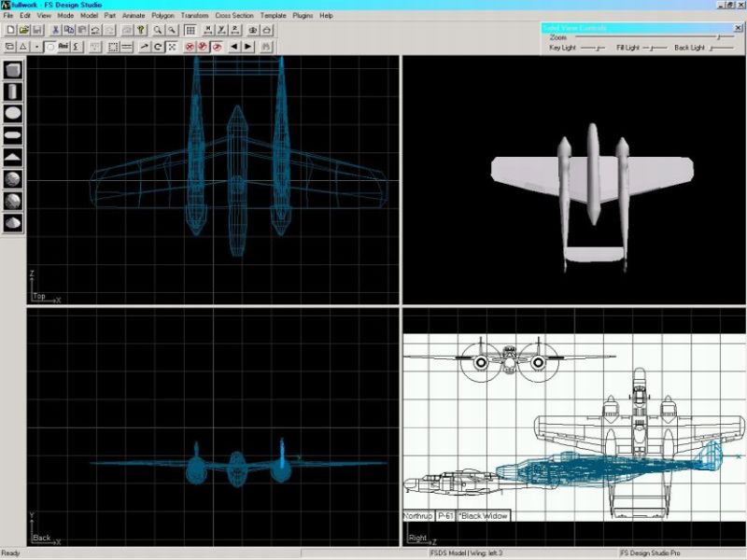The height and width of the screenshot is (560, 747).
Task: Toggle the grid display button
Action: (x=190, y=31)
